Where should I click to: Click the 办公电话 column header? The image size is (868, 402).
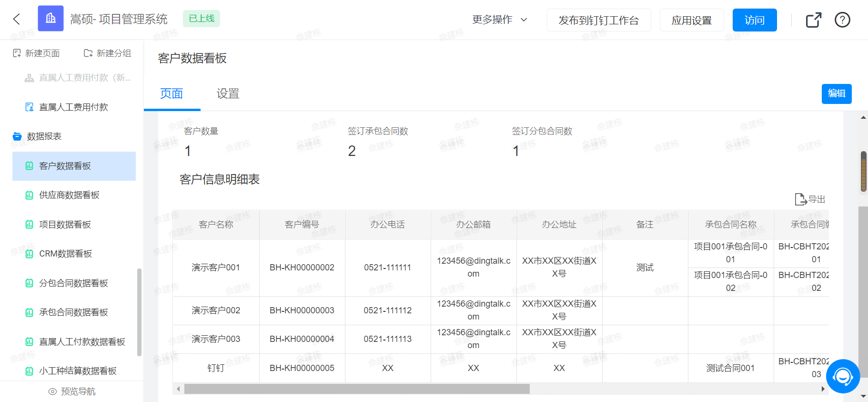tap(388, 225)
